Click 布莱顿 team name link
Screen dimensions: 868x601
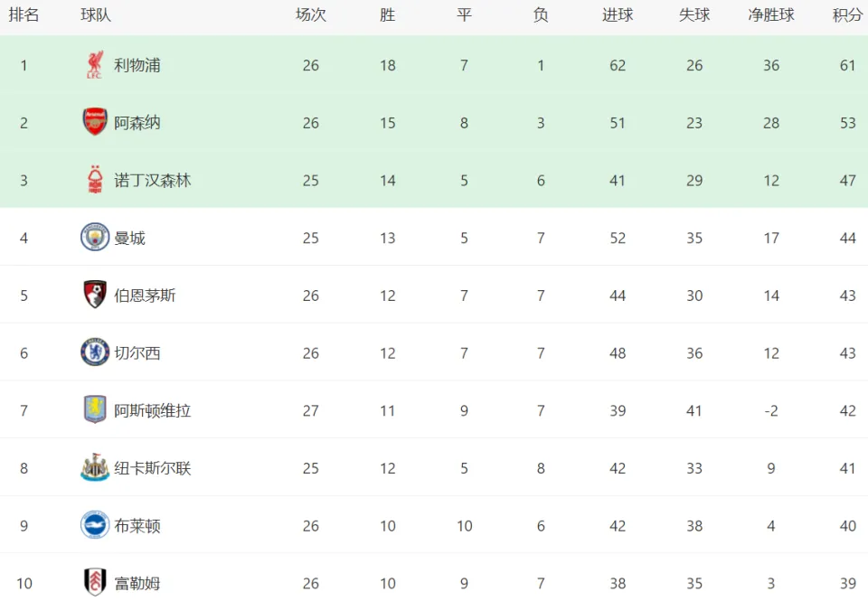click(137, 526)
